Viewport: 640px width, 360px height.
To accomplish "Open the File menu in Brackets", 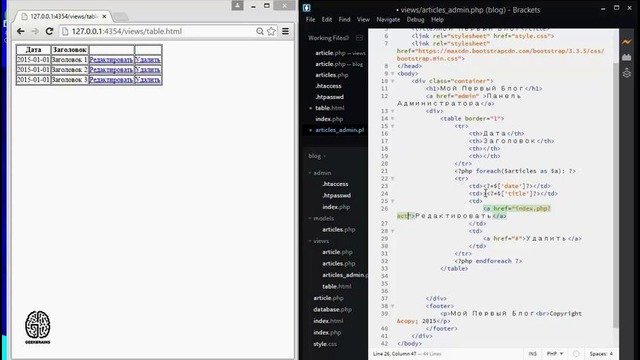I will [310, 20].
